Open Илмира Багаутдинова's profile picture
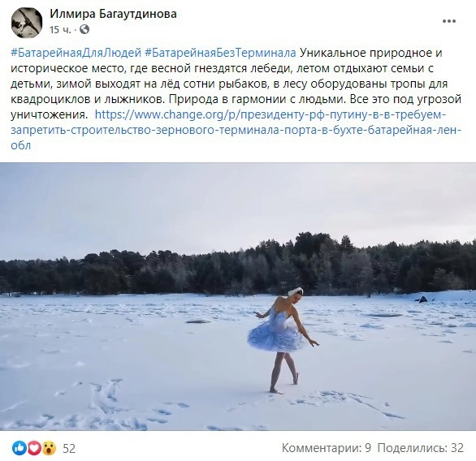Viewport: 476px width, 461px height. tap(27, 23)
